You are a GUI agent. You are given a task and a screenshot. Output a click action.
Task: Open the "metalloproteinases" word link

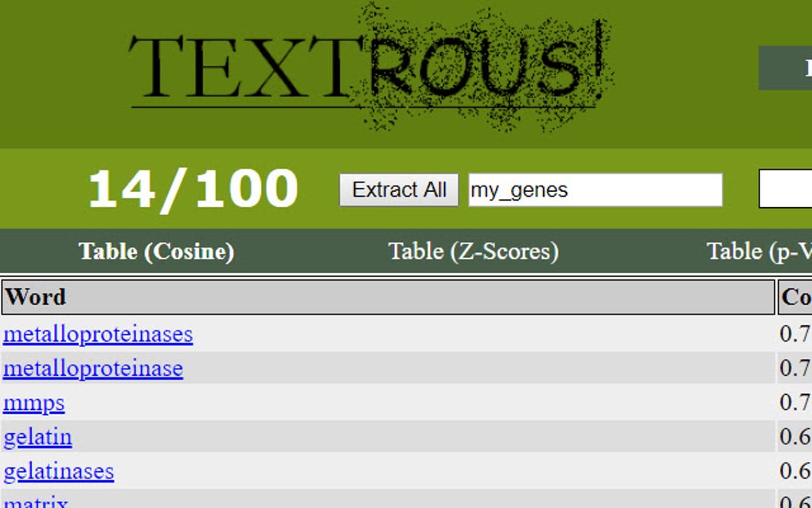tap(98, 334)
